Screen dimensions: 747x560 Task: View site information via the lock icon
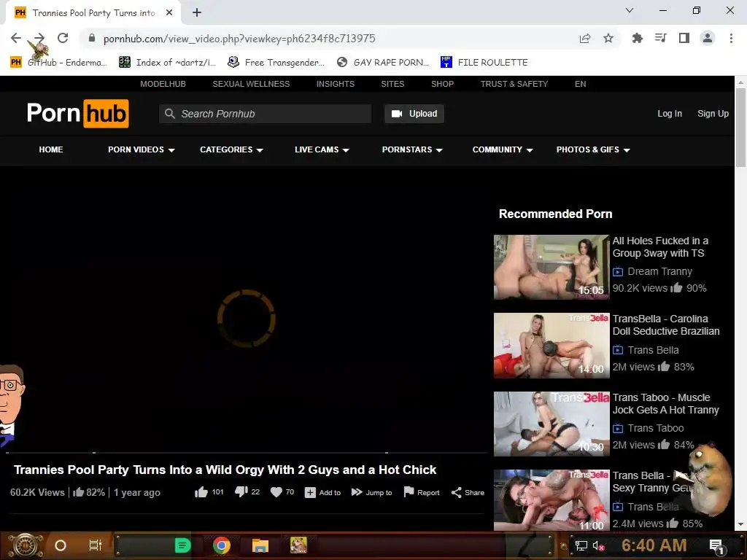[x=92, y=38]
